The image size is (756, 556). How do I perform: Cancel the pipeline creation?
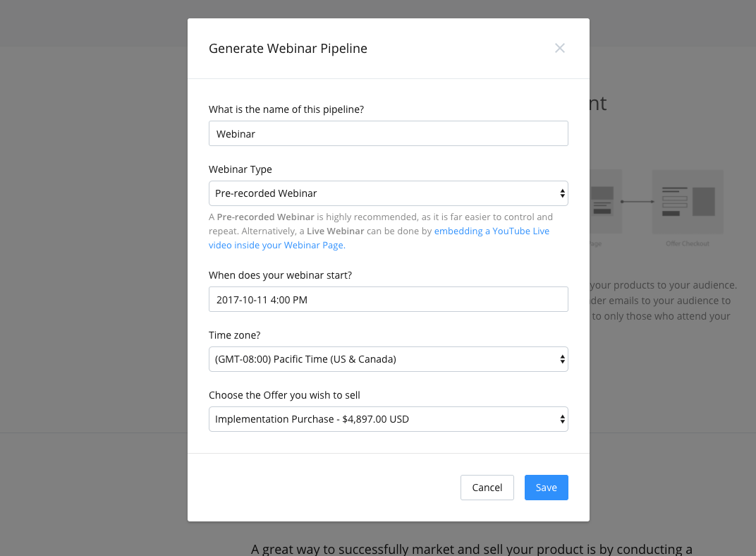(487, 487)
